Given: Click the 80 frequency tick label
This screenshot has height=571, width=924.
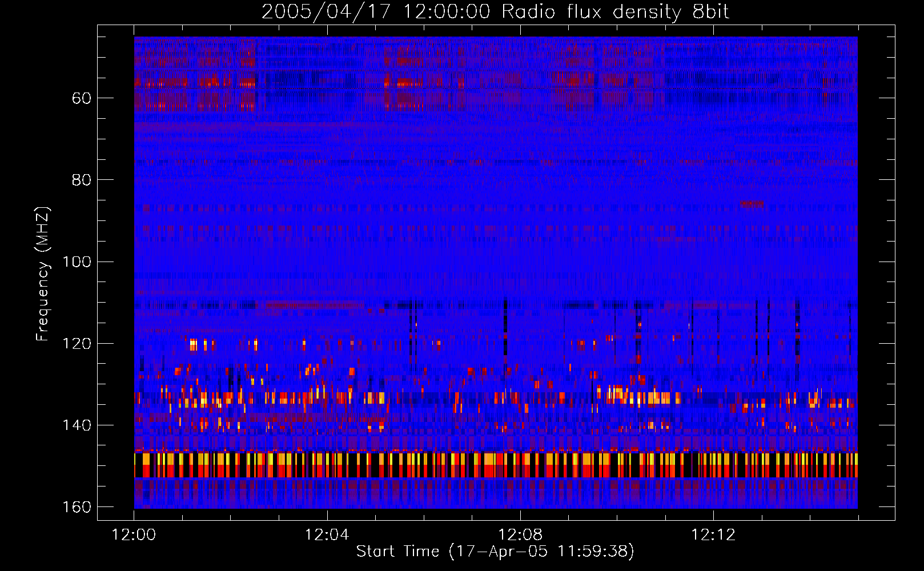Looking at the screenshot, I should [x=82, y=180].
